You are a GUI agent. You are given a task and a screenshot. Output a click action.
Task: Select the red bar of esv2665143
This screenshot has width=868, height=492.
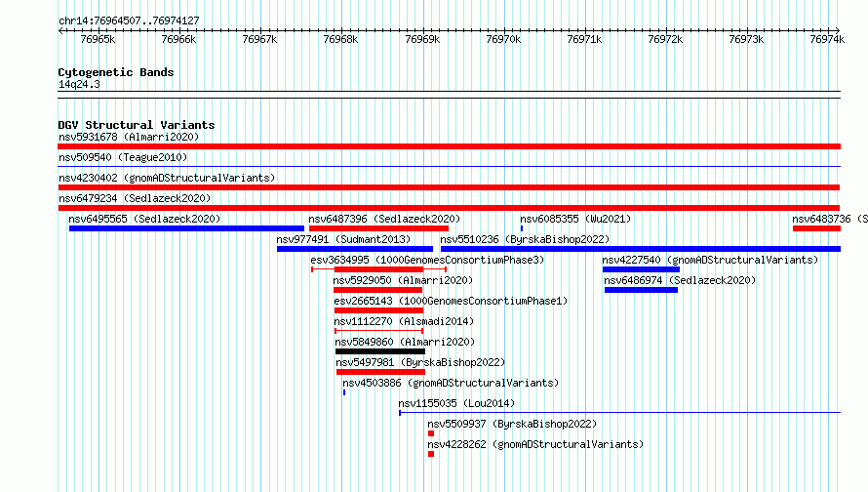point(378,310)
